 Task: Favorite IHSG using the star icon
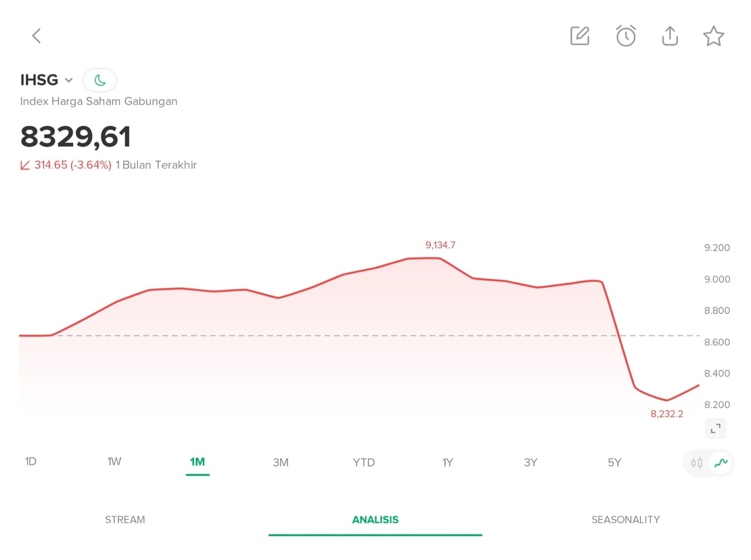[x=713, y=35]
